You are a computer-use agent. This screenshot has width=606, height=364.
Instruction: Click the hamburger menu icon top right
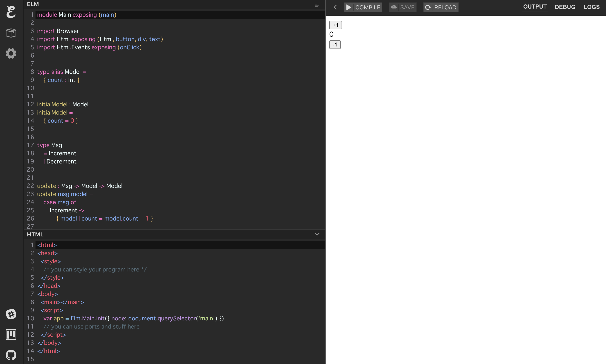tap(317, 4)
